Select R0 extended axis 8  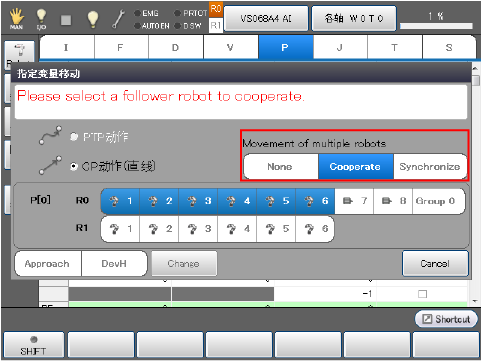[393, 201]
